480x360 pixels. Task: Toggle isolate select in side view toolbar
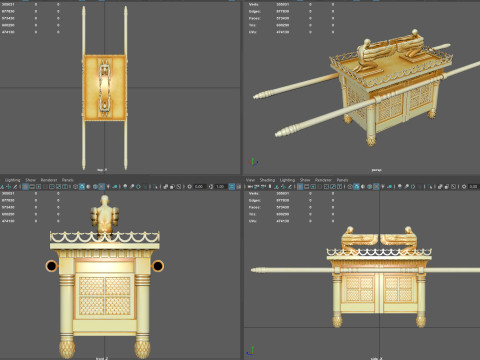tap(430, 187)
